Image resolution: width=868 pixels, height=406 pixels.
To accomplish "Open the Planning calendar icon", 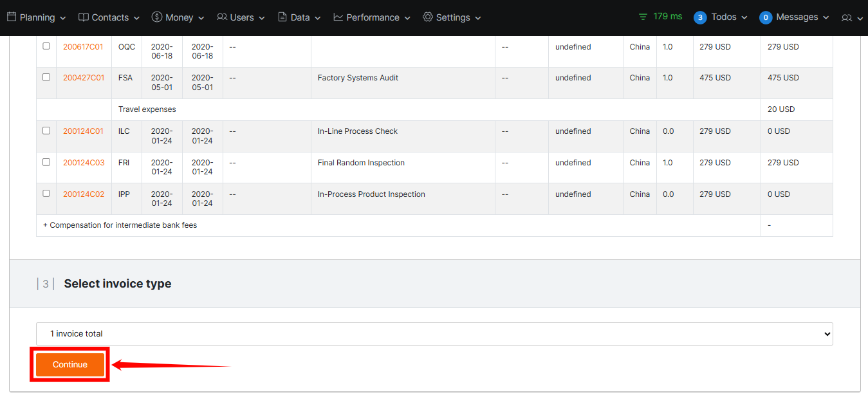I will (11, 17).
